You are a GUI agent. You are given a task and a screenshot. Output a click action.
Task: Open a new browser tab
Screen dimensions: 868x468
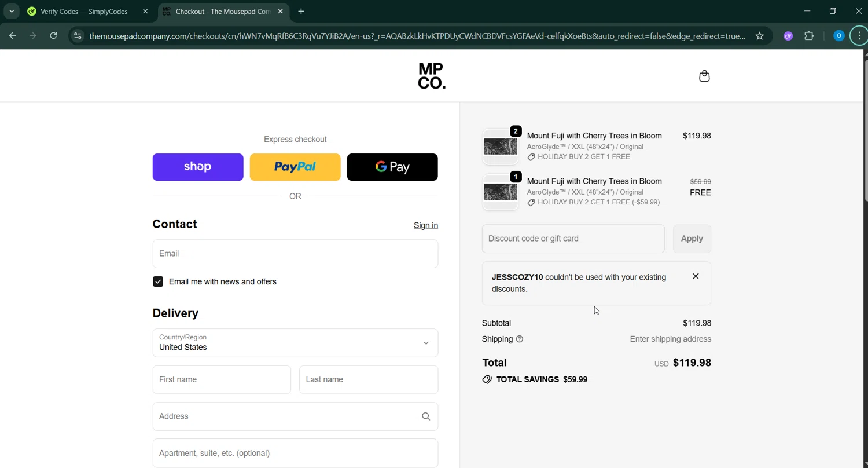[x=301, y=11]
